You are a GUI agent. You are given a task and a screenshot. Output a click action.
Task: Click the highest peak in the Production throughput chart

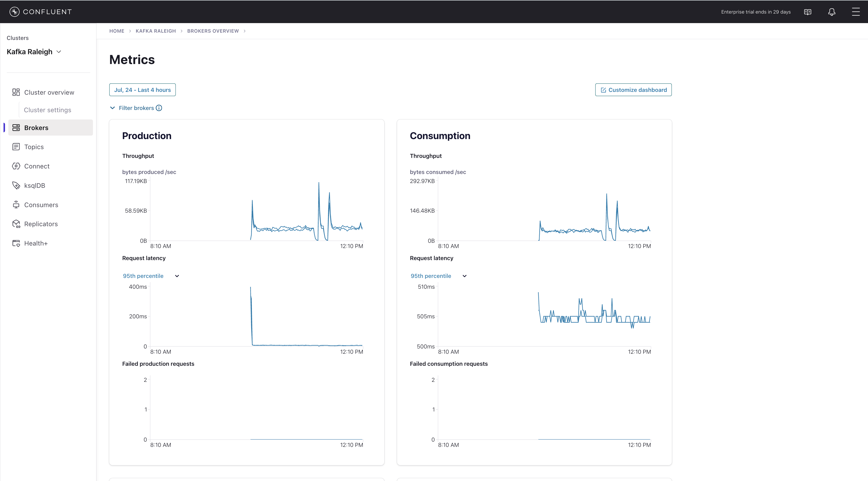point(319,183)
